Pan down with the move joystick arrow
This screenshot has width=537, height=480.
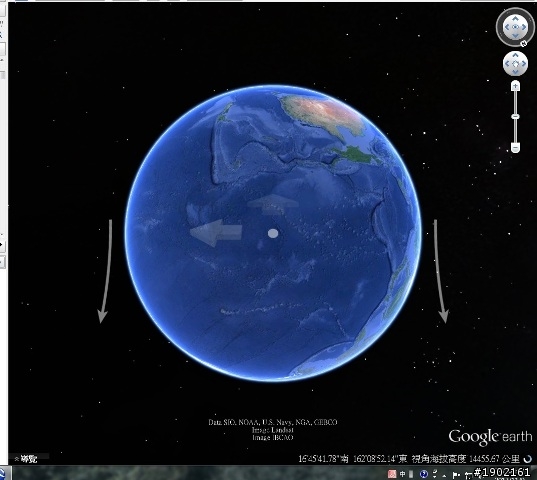tap(515, 71)
